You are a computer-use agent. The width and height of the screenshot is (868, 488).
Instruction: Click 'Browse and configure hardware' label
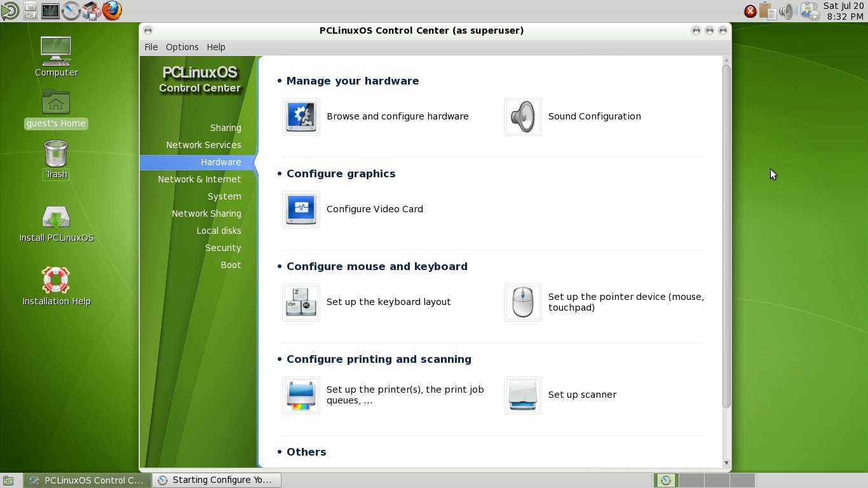pos(398,116)
